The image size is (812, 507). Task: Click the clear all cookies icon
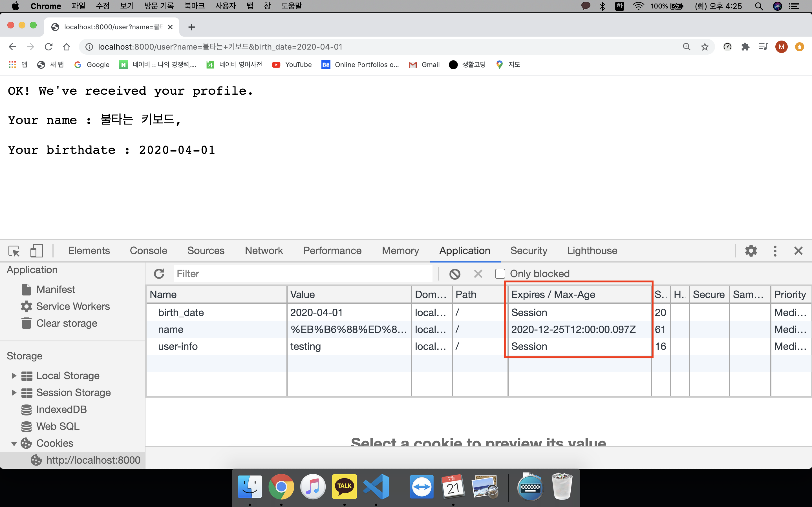455,273
